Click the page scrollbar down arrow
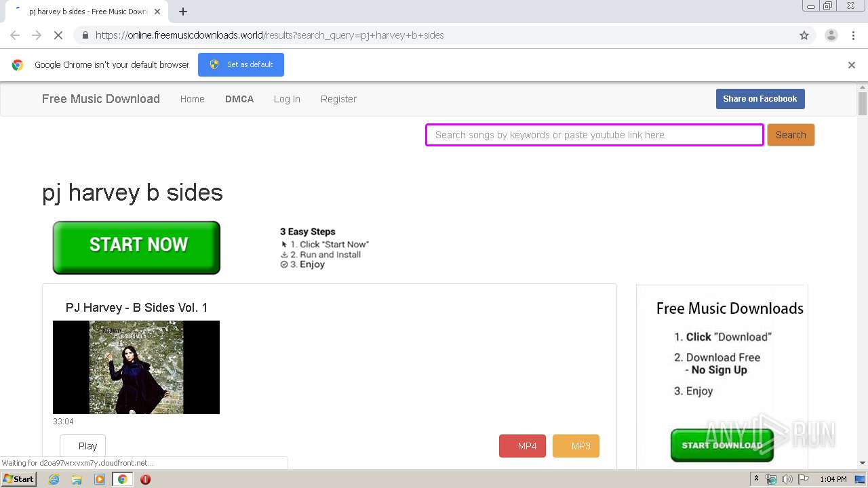 tap(863, 463)
